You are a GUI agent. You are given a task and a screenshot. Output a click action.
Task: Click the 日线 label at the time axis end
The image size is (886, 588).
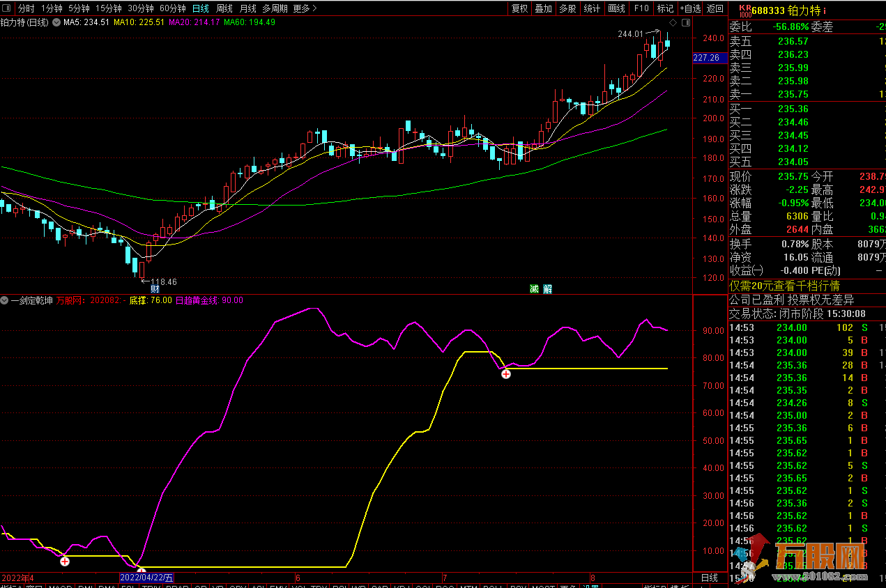tap(709, 578)
